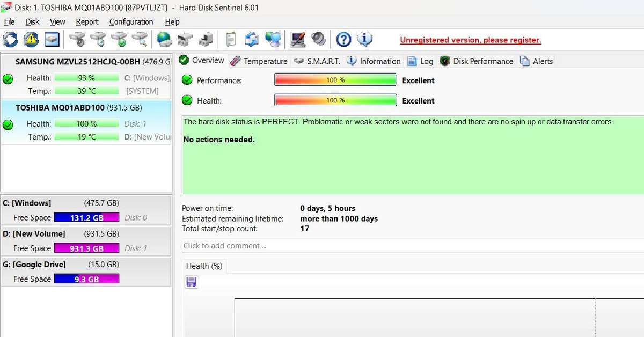Click the 'Total start/stop count:' label
The height and width of the screenshot is (337, 644).
point(219,229)
